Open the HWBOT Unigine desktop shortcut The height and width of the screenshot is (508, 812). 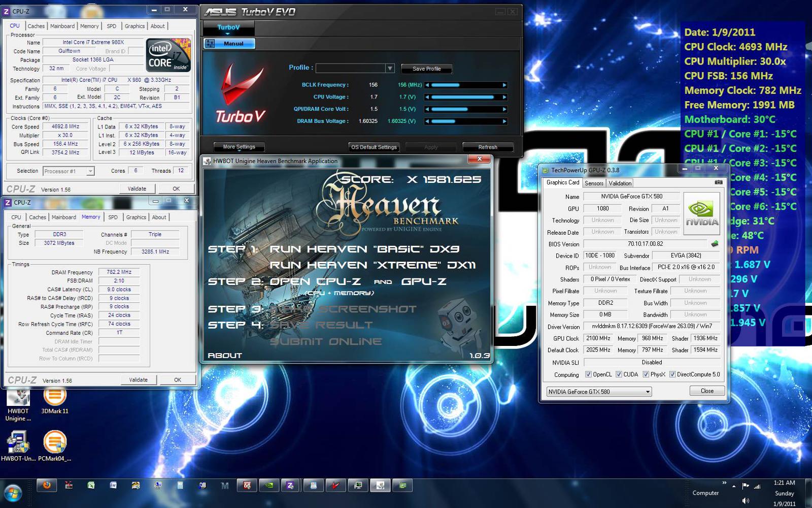click(x=18, y=405)
